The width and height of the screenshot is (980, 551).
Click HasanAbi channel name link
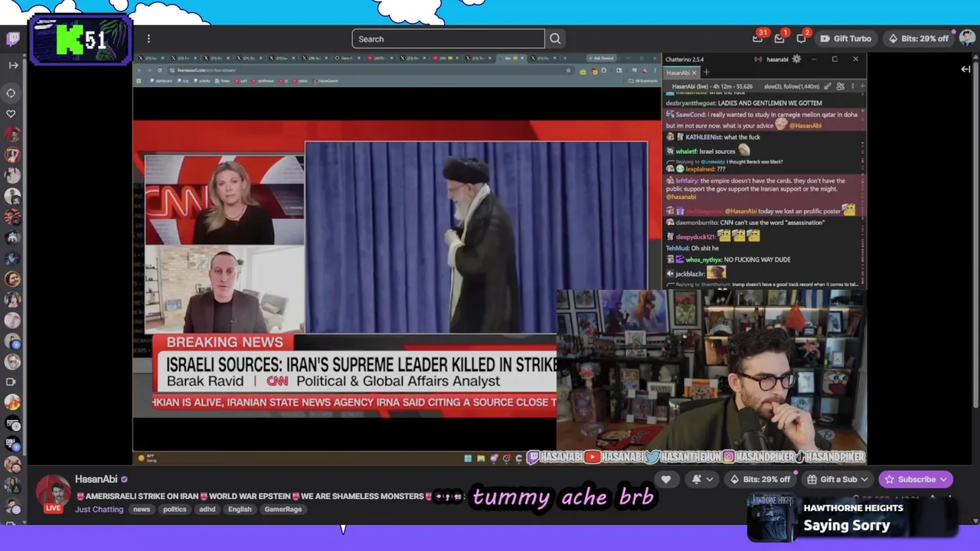tap(96, 479)
